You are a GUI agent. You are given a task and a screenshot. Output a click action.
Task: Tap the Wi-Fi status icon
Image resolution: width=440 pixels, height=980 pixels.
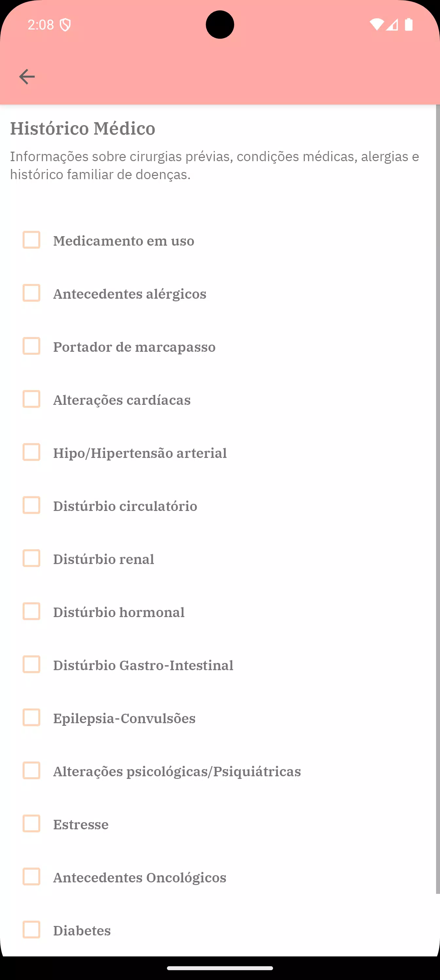[x=376, y=25]
